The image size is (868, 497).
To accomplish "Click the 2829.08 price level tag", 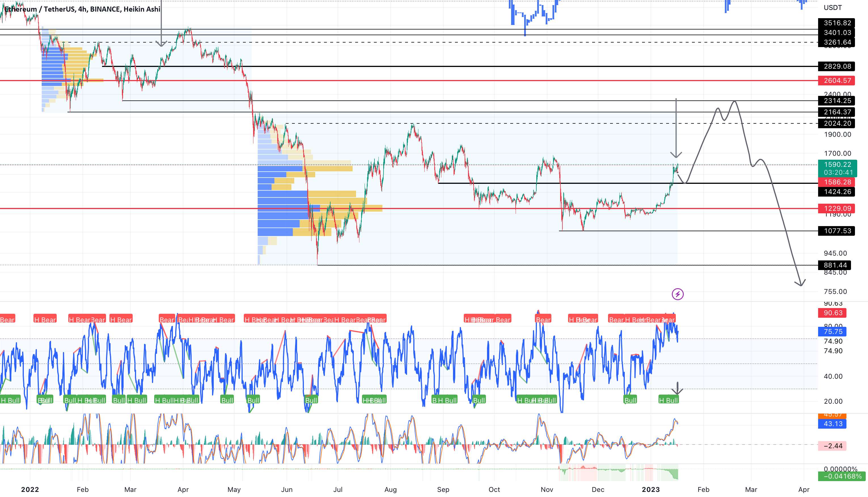I will point(836,66).
